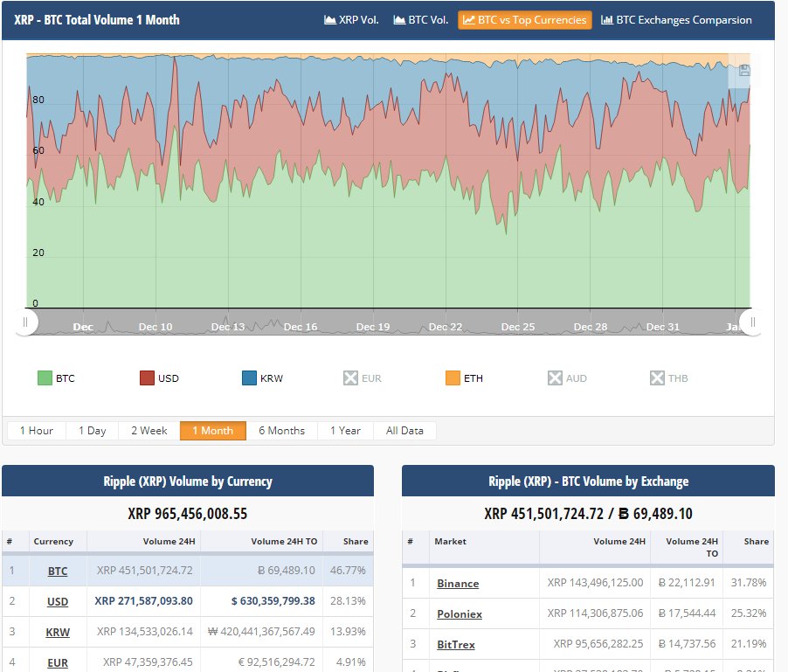Open the USD currency link

point(58,601)
